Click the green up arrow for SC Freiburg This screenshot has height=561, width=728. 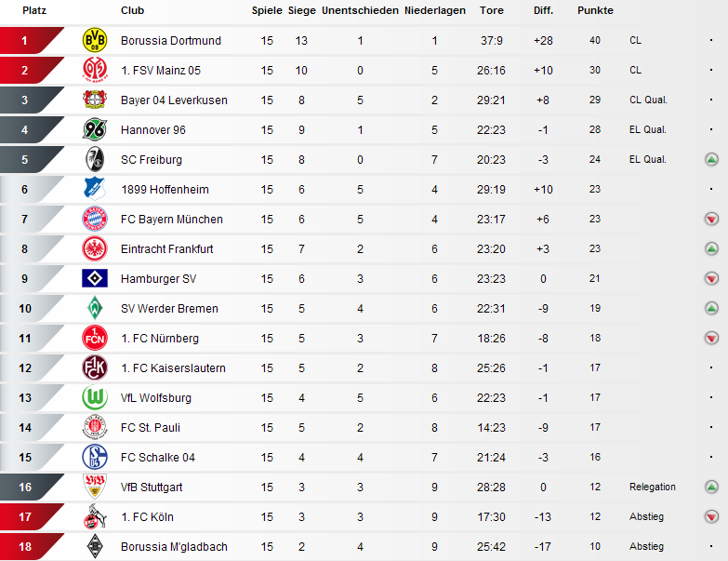point(711,160)
